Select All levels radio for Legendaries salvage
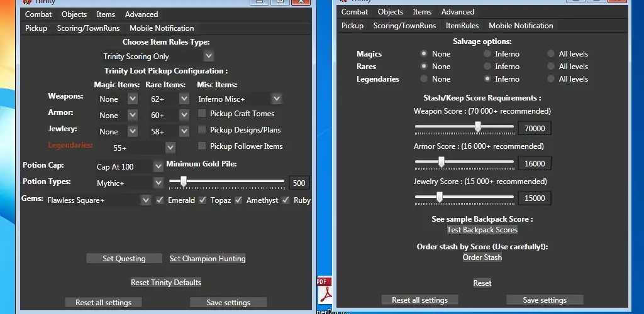The width and height of the screenshot is (644, 314). click(551, 78)
